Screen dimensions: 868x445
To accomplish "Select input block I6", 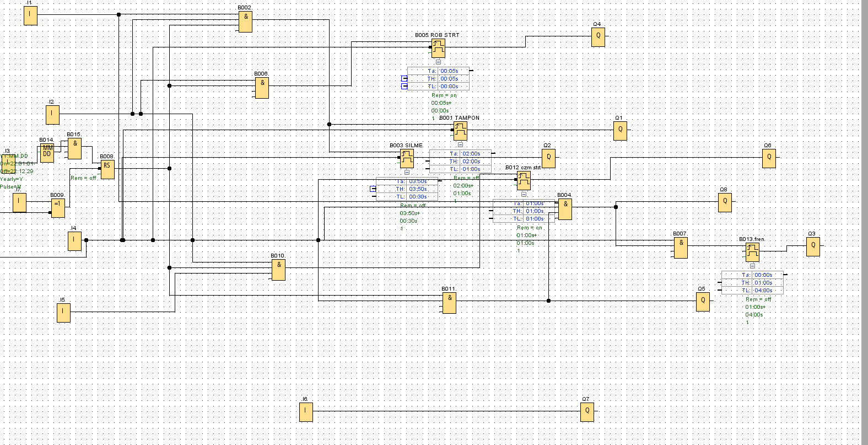I will [306, 412].
